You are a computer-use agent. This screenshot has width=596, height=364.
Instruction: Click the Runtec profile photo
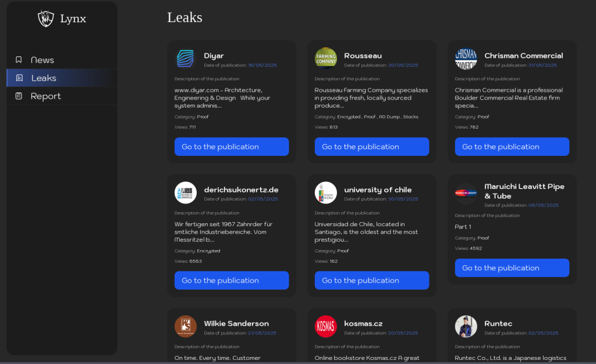pyautogui.click(x=466, y=326)
